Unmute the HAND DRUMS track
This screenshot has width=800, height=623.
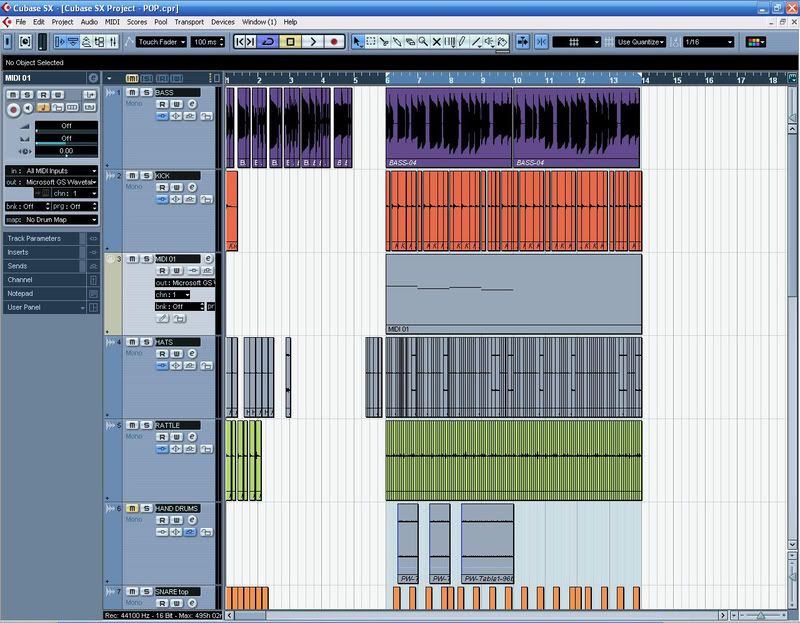(x=132, y=508)
